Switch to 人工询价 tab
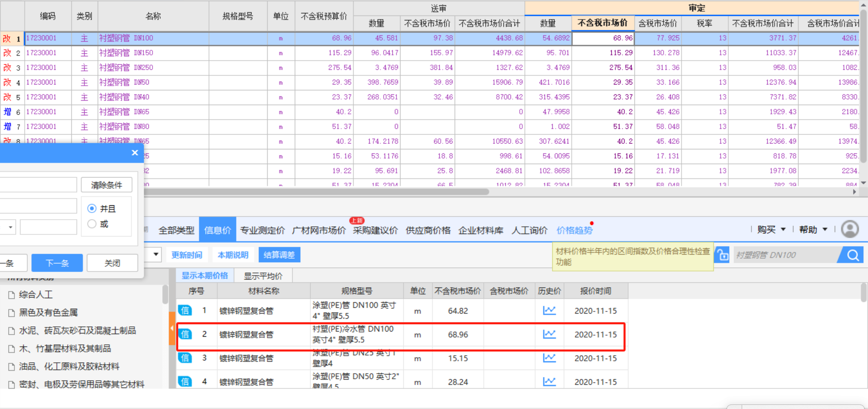Image resolution: width=868 pixels, height=409 pixels. click(530, 230)
